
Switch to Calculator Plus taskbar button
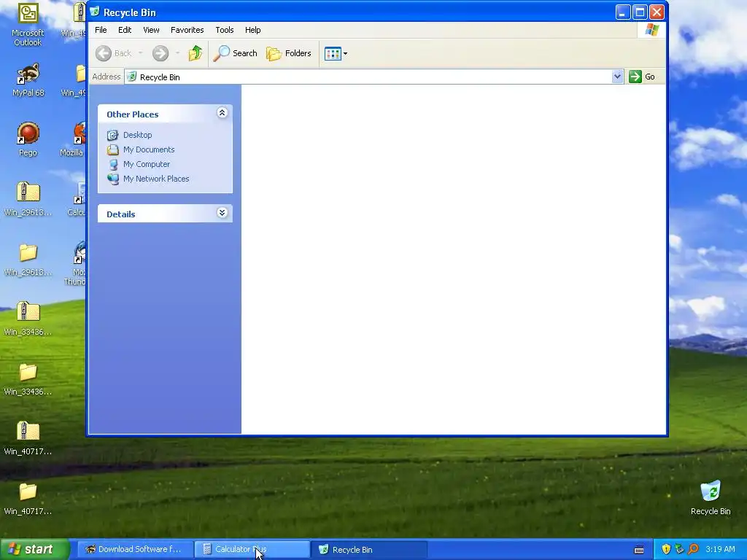point(252,550)
